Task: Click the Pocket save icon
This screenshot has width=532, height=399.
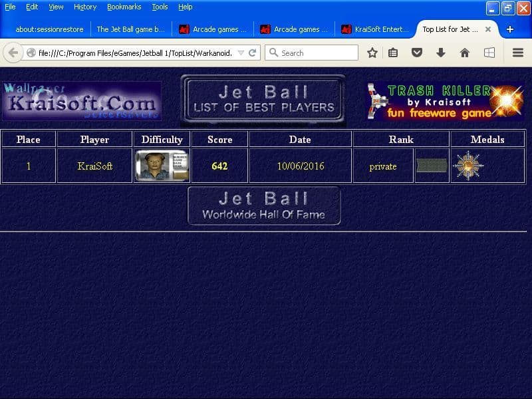Action: point(417,53)
